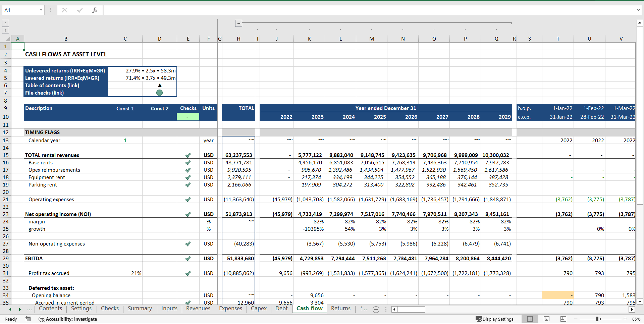Screen dimensions: 644x324
Task: Click the zoom out minus button
Action: click(576, 319)
